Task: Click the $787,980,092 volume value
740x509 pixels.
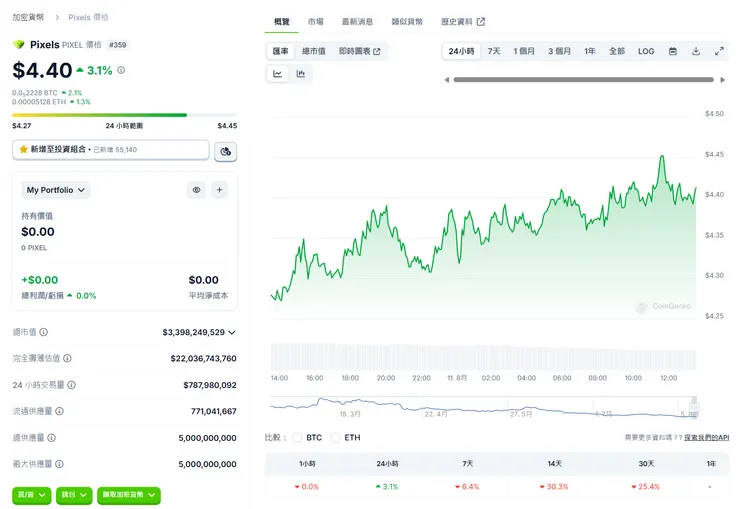Action: [x=210, y=385]
